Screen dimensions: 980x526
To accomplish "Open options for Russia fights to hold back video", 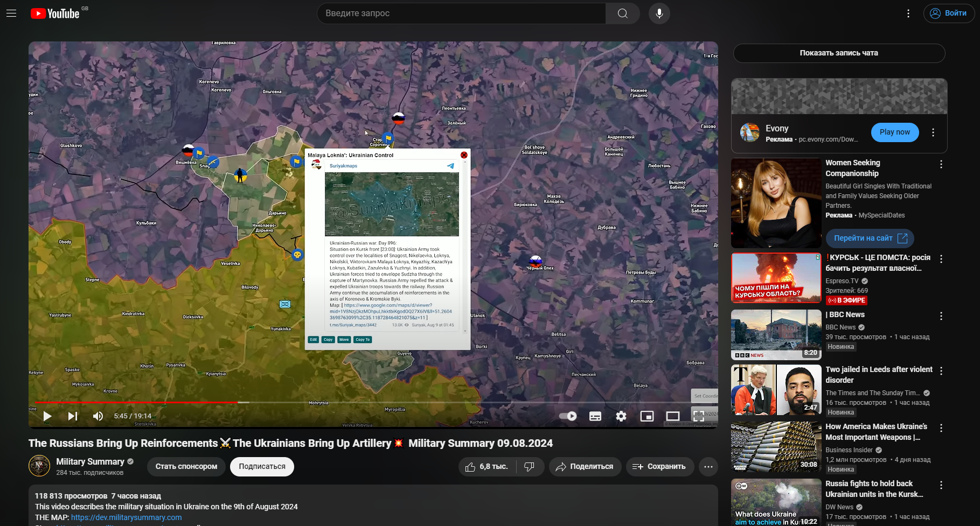I will (x=941, y=485).
